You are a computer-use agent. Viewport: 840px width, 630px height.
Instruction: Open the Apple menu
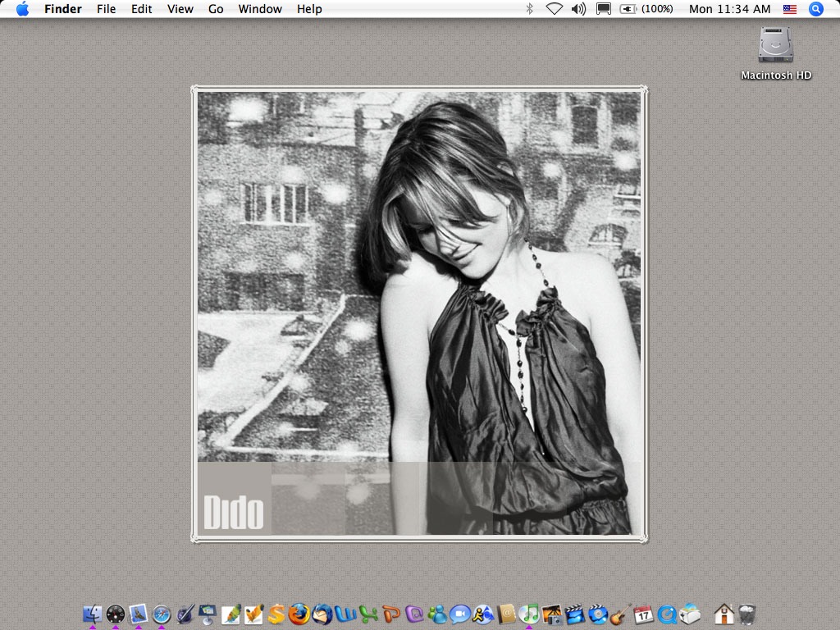pos(22,8)
